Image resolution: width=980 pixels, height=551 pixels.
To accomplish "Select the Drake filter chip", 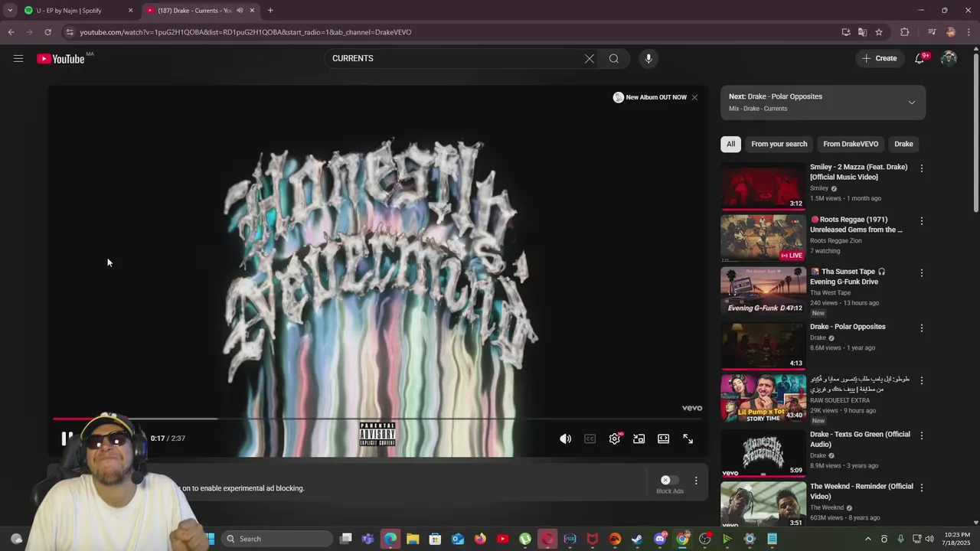I will (903, 144).
